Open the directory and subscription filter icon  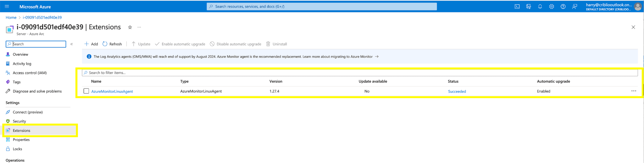(x=529, y=7)
